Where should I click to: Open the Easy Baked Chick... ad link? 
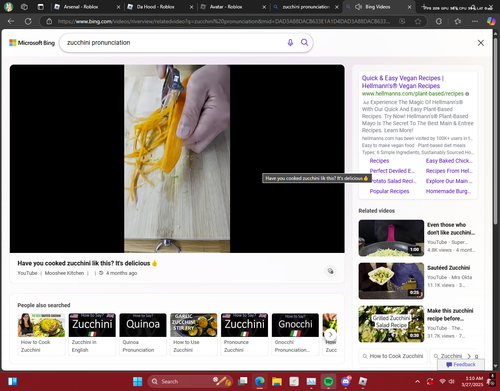[449, 161]
